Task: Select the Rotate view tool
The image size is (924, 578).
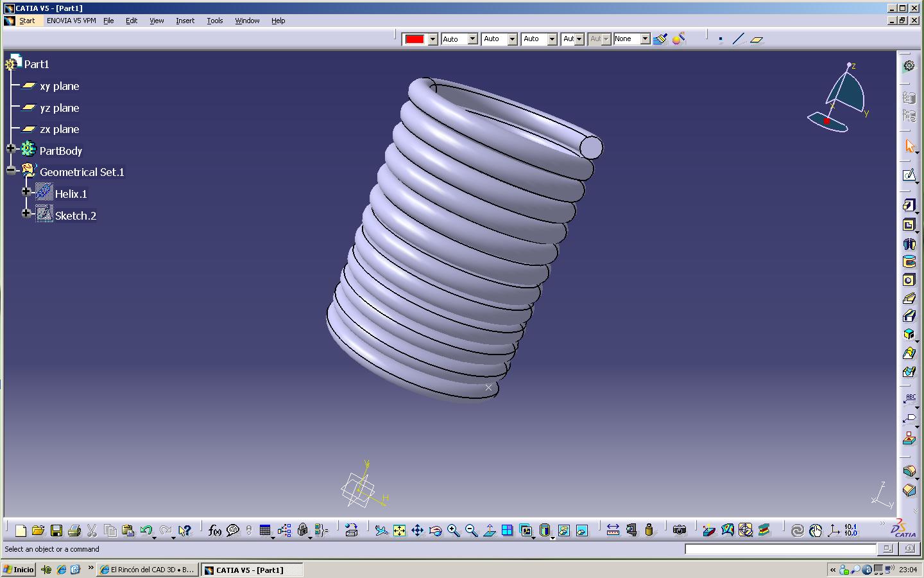Action: 435,530
